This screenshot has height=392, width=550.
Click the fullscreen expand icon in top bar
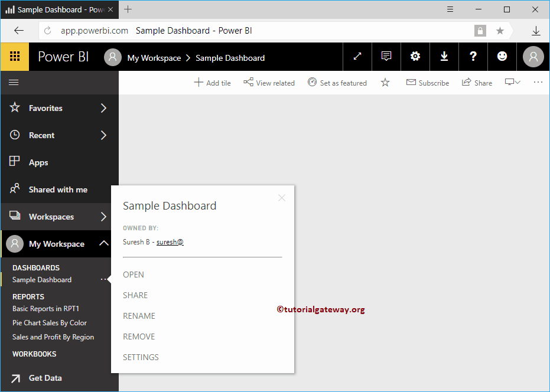(357, 56)
